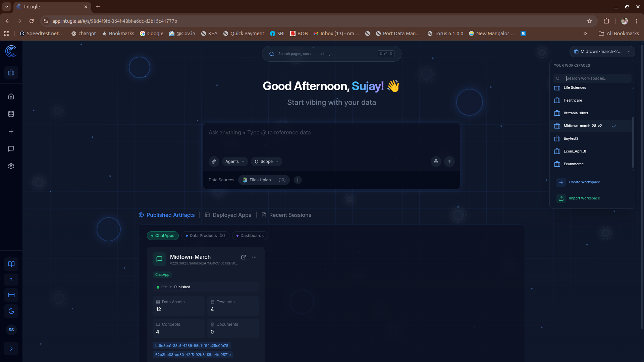Click the Data Assets 12 tile
Screen dimensions: 644x362
point(178,306)
